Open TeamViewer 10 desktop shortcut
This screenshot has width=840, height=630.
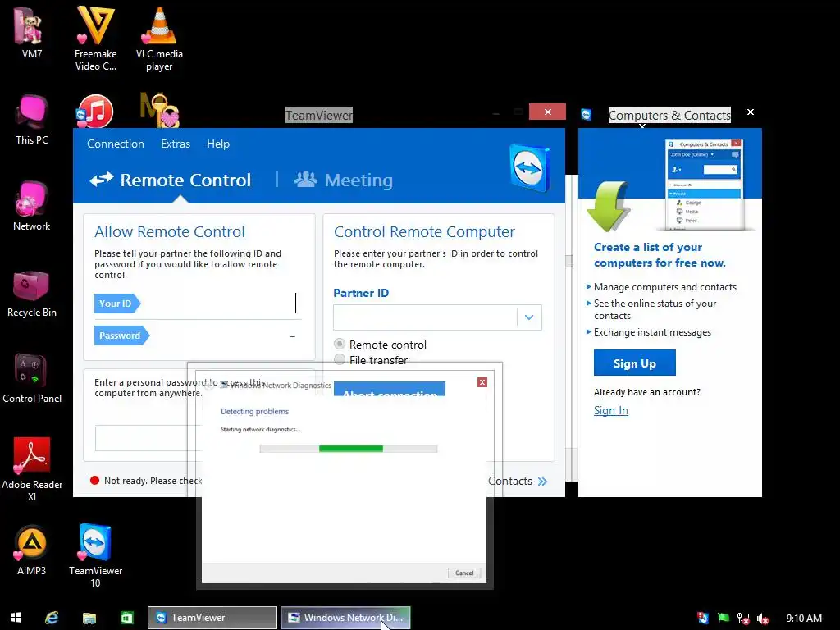click(x=95, y=555)
